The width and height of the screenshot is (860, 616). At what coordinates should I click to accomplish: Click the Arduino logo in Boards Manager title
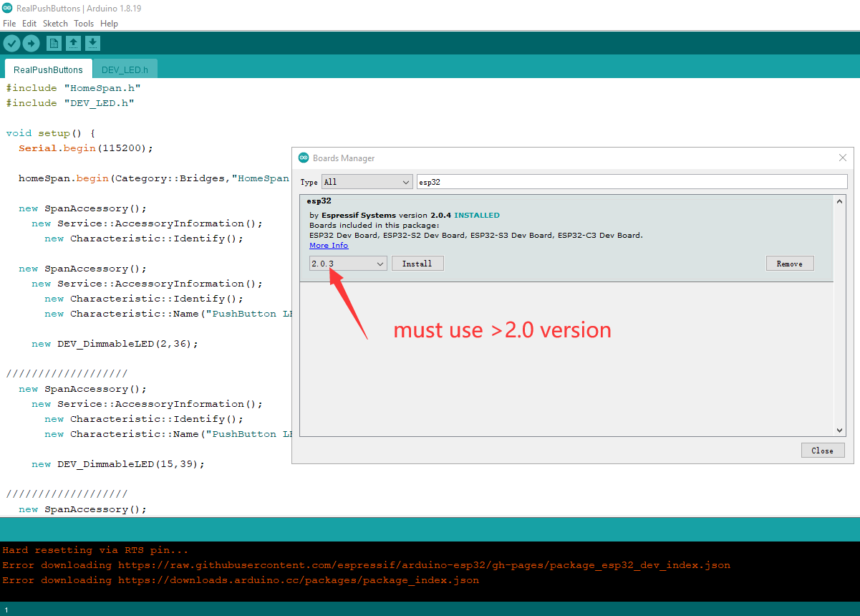click(x=304, y=158)
